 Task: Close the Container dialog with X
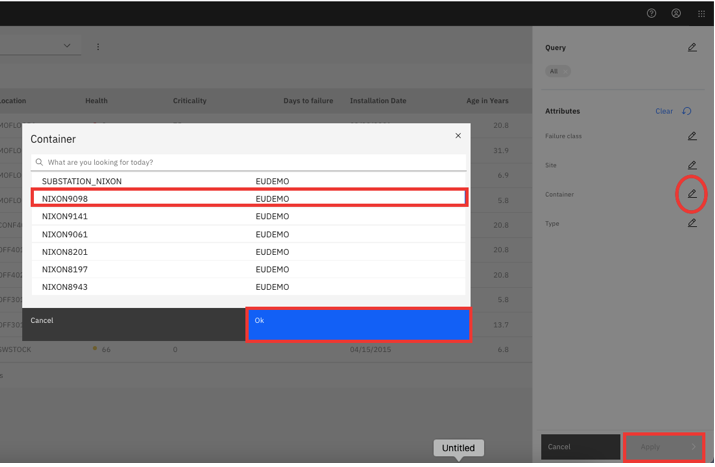point(458,135)
